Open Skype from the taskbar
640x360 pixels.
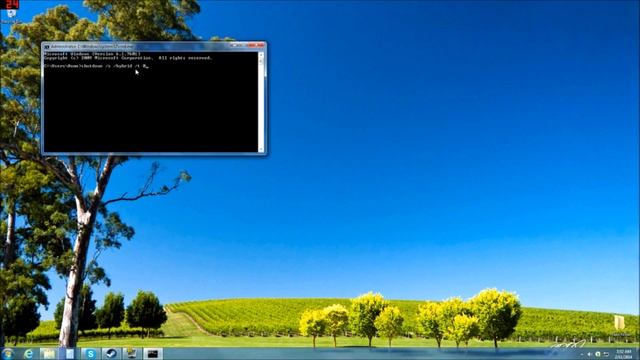(90, 354)
